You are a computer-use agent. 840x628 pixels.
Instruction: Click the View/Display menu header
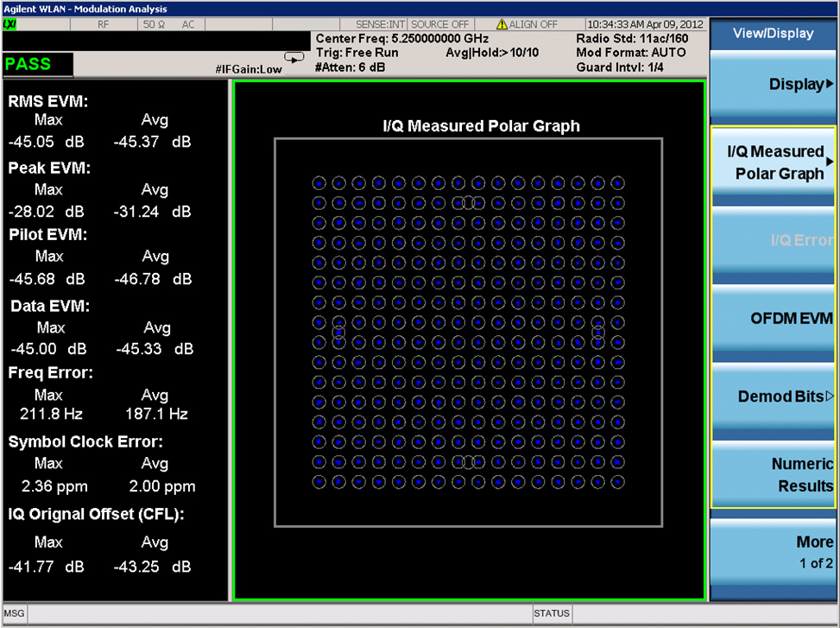773,34
